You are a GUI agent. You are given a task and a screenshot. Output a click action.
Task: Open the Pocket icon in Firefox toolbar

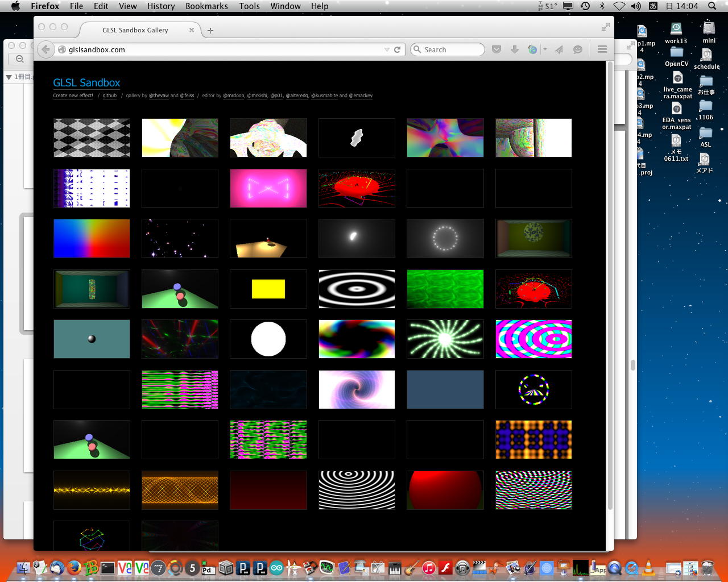[x=497, y=49]
